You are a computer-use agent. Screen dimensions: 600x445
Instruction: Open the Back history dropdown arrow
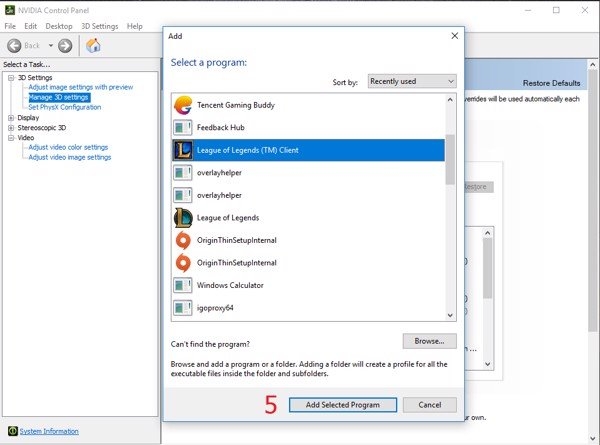point(51,46)
